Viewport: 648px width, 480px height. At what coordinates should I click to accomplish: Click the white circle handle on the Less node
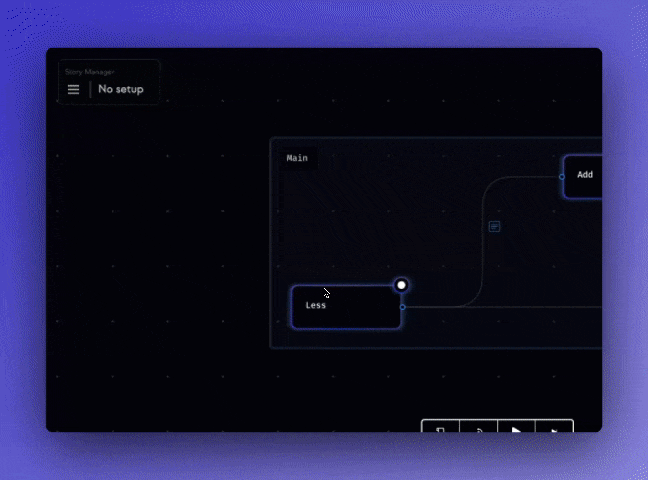coord(401,285)
